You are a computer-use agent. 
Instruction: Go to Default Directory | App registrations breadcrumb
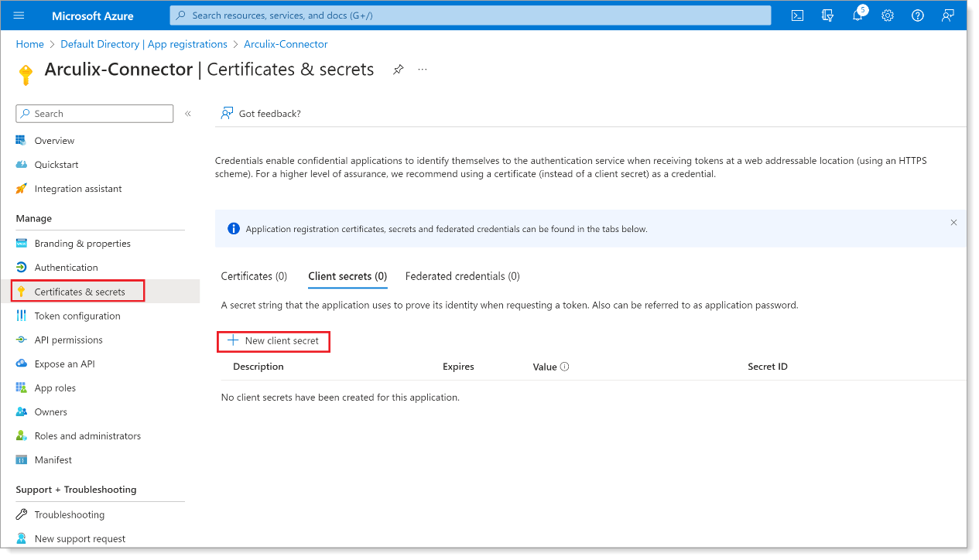(144, 44)
